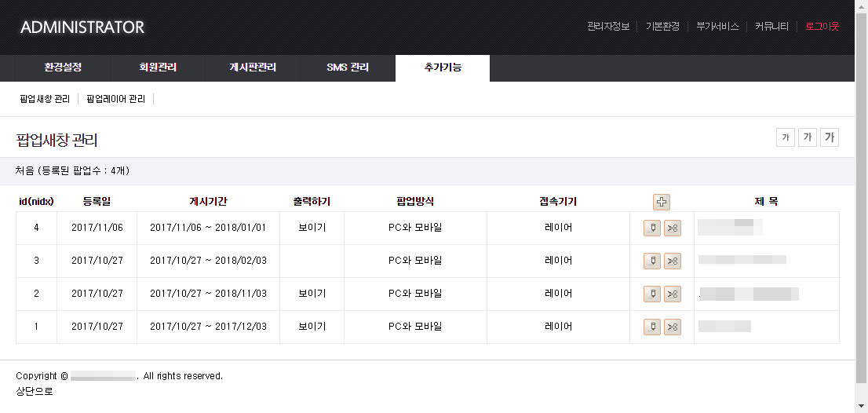
Task: Switch to the 회원관리 tab
Action: click(x=157, y=68)
